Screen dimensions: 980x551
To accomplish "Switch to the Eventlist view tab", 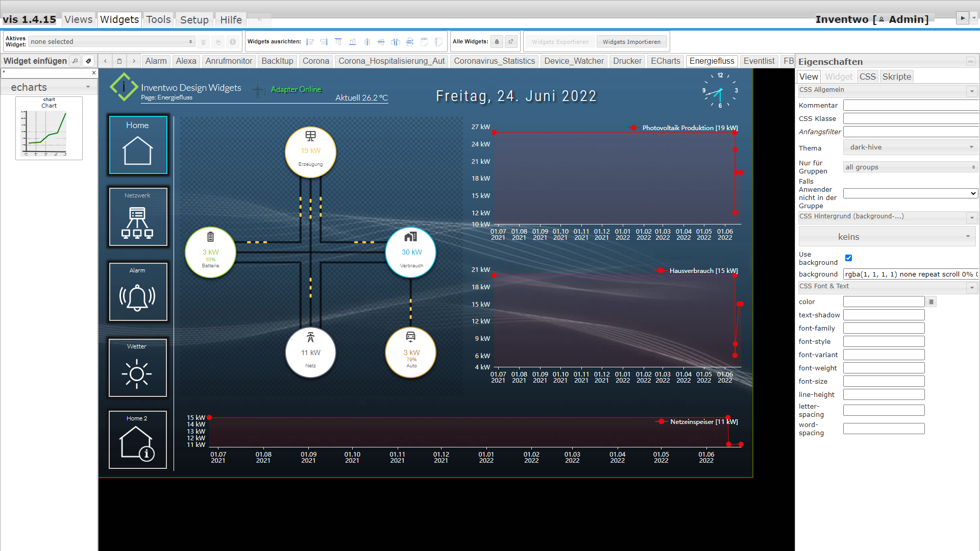I will [759, 61].
